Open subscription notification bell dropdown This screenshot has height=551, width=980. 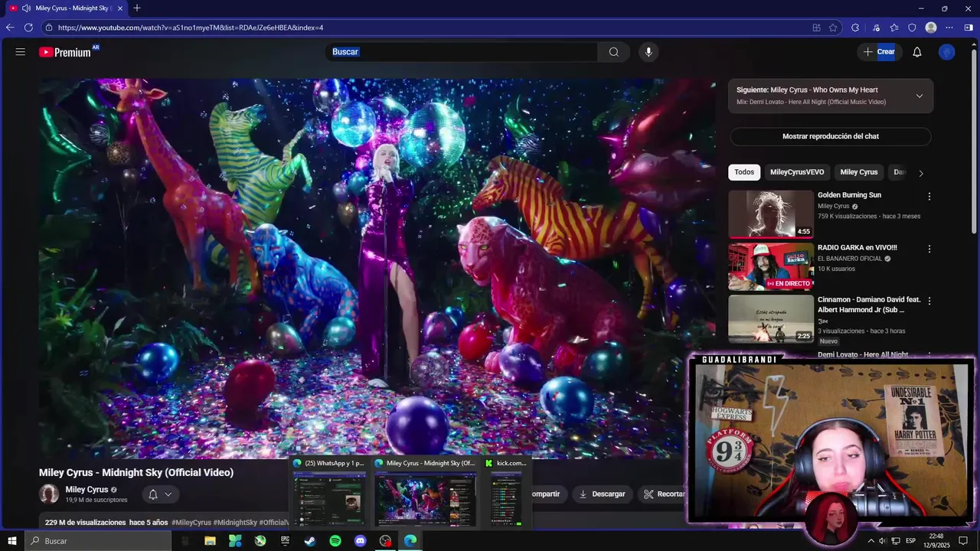[x=160, y=494]
